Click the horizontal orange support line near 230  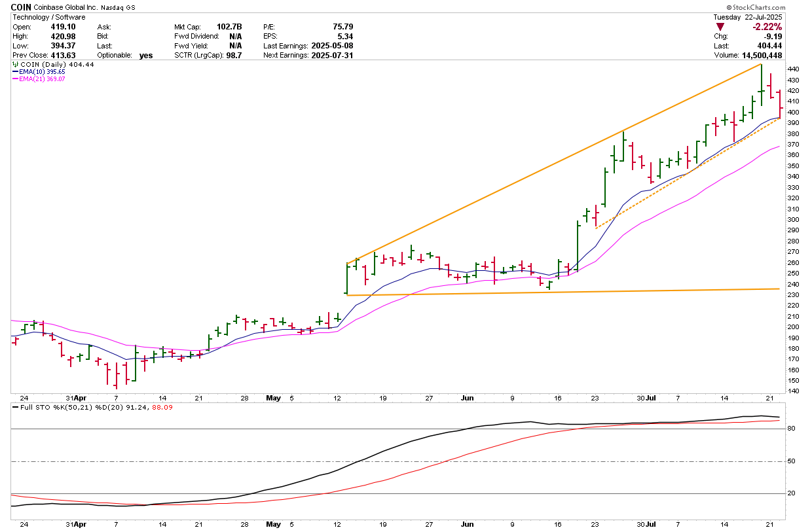(563, 291)
